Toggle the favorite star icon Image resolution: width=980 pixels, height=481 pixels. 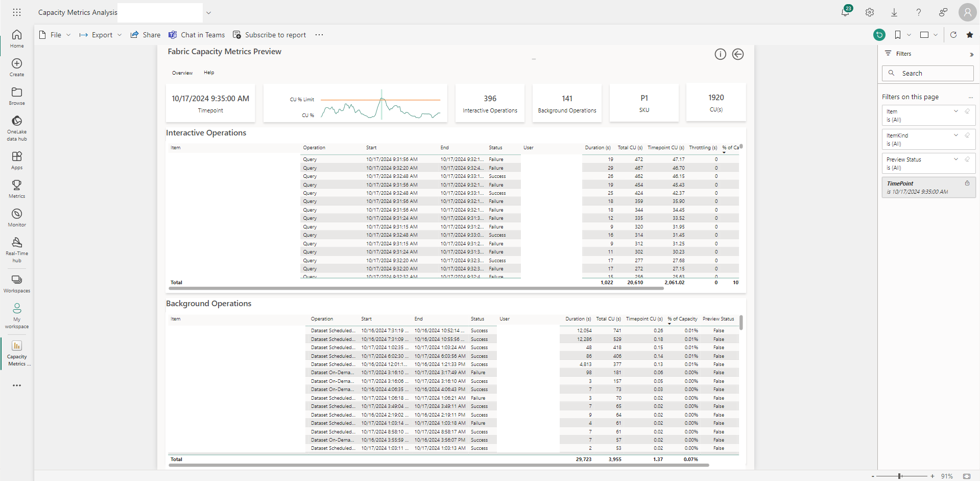970,35
